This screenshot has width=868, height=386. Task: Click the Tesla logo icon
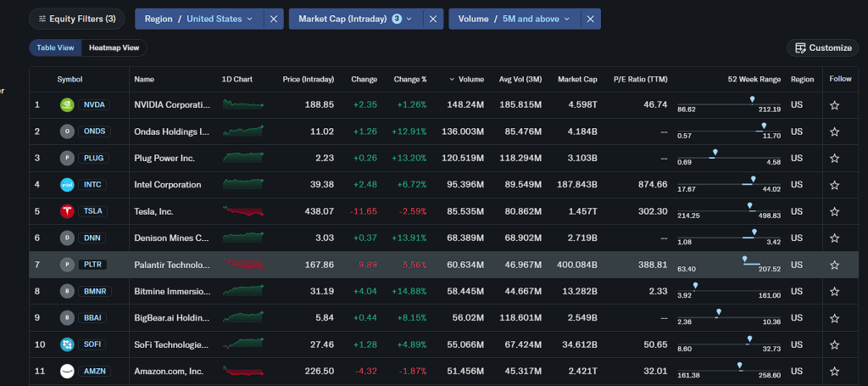[67, 211]
